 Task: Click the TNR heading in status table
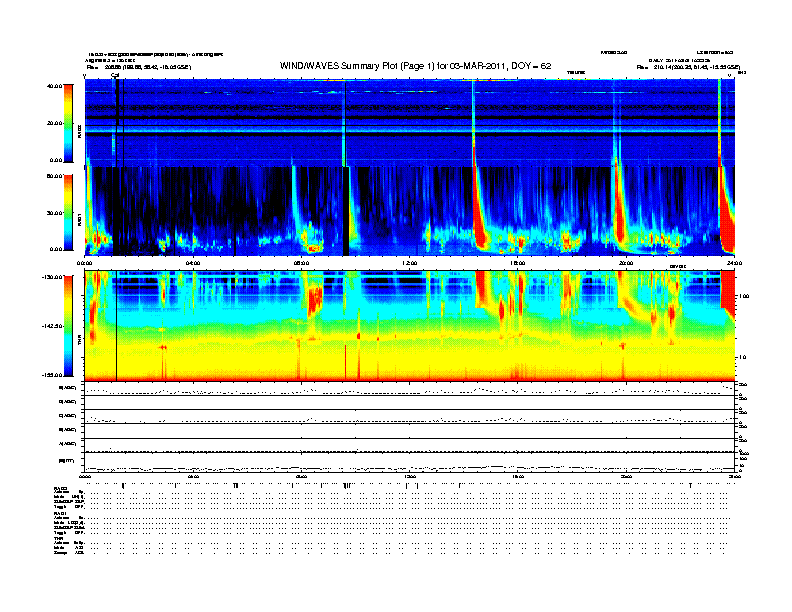click(x=58, y=538)
